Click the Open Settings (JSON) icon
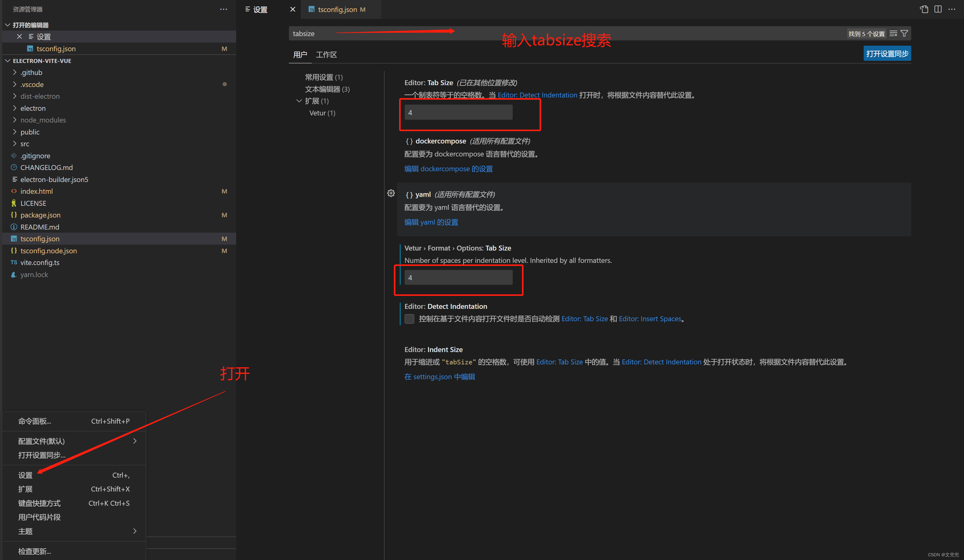 point(924,9)
